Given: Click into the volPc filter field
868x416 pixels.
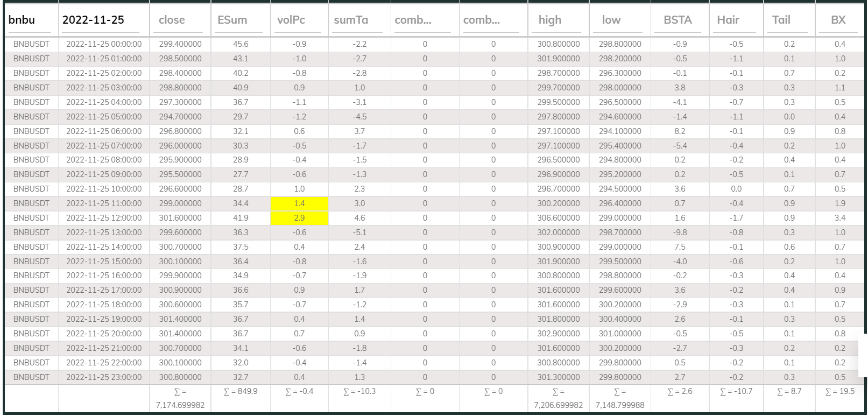Looking at the screenshot, I should (x=299, y=20).
